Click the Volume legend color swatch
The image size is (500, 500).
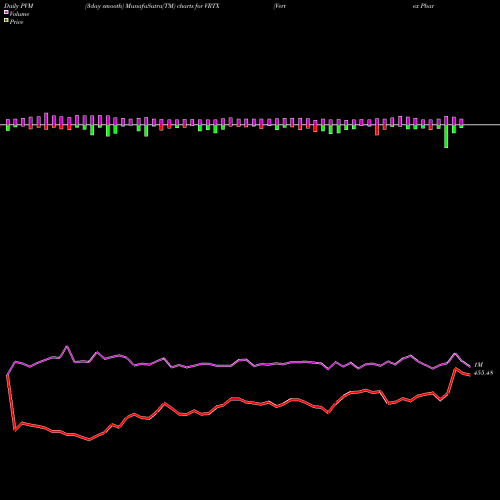click(6, 12)
